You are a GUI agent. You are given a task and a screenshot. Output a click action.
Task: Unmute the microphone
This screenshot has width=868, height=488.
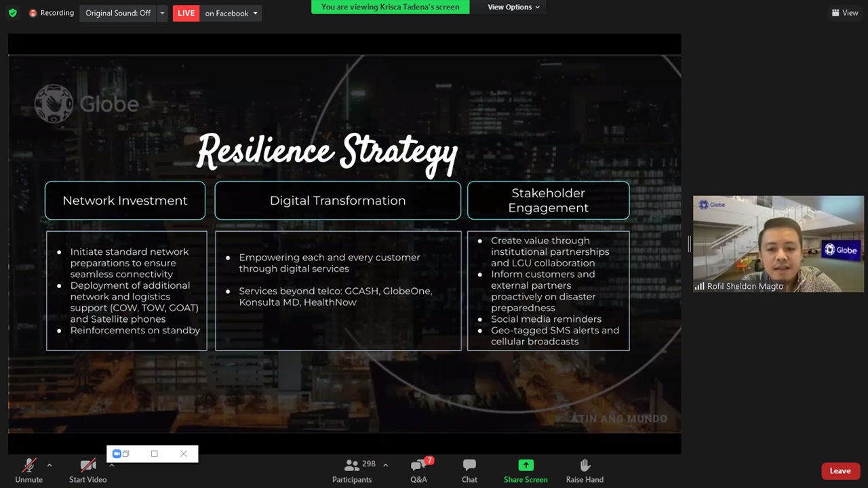tap(28, 470)
